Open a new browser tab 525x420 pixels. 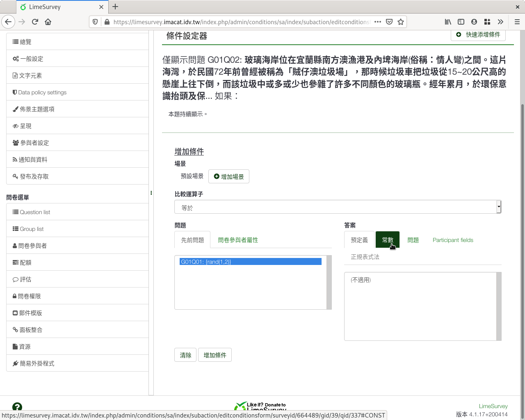pos(115,7)
